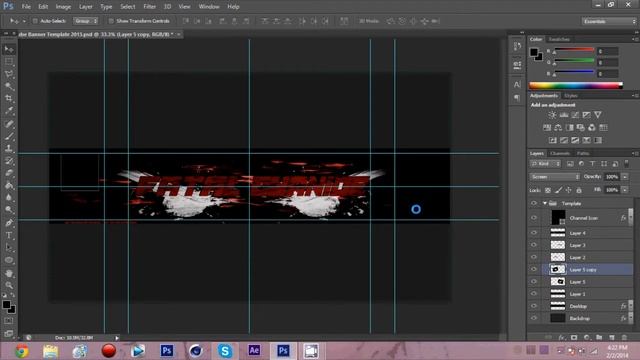The image size is (640, 360).
Task: Enable Show Transform Controls checkbox
Action: (x=111, y=21)
